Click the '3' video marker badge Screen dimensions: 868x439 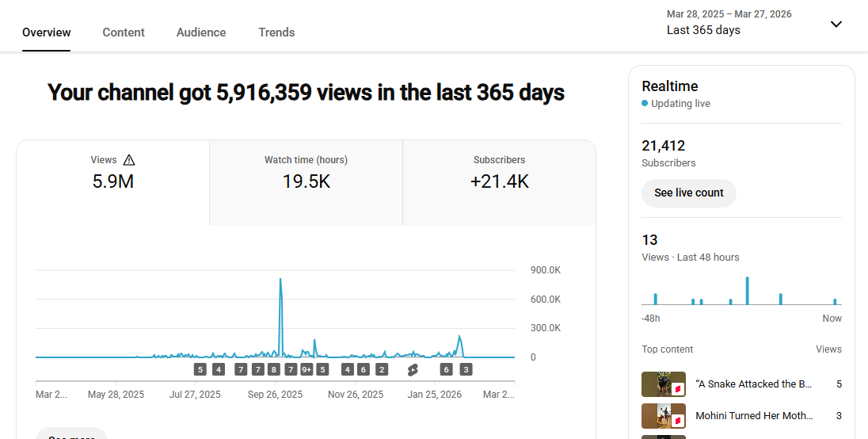(466, 369)
